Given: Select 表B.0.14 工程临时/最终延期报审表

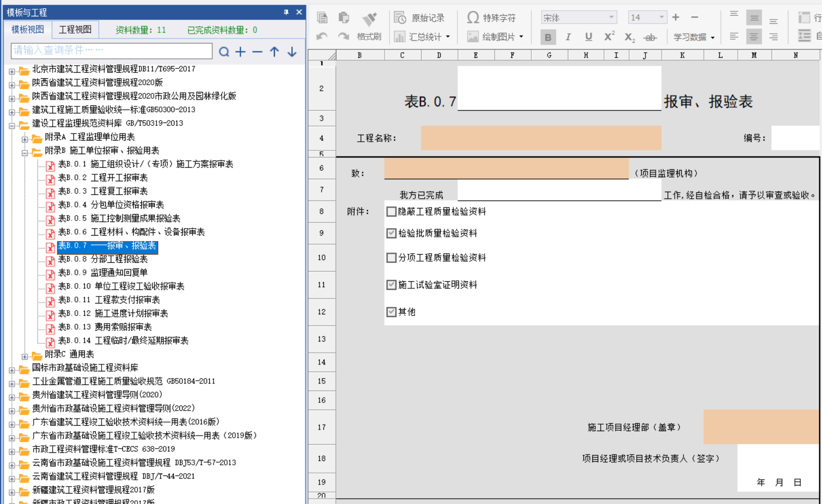Looking at the screenshot, I should click(x=123, y=341).
